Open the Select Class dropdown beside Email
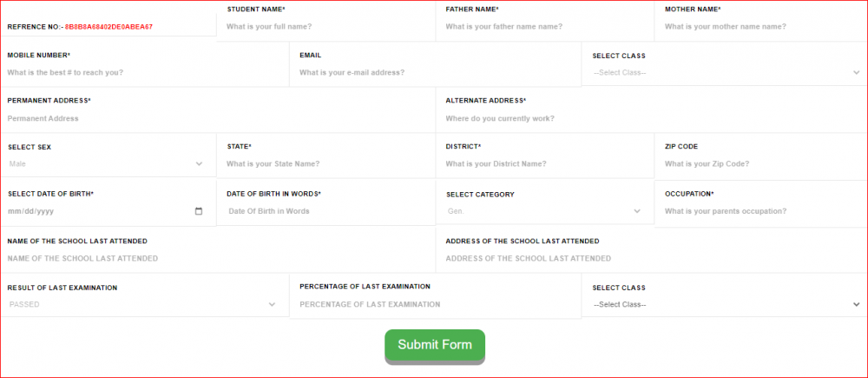The width and height of the screenshot is (868, 378). pos(726,72)
